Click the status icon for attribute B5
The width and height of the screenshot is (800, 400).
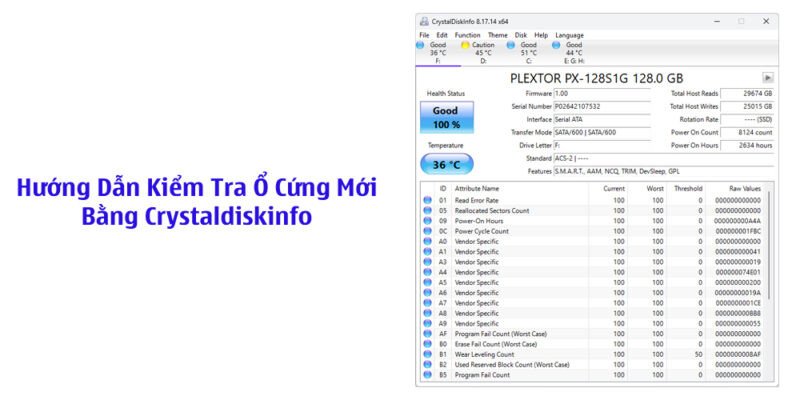point(428,374)
